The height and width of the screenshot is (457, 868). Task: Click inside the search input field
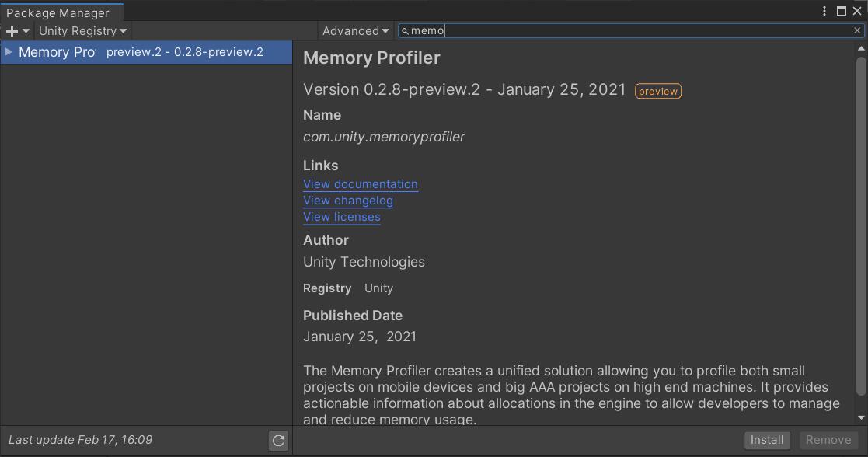click(544, 30)
